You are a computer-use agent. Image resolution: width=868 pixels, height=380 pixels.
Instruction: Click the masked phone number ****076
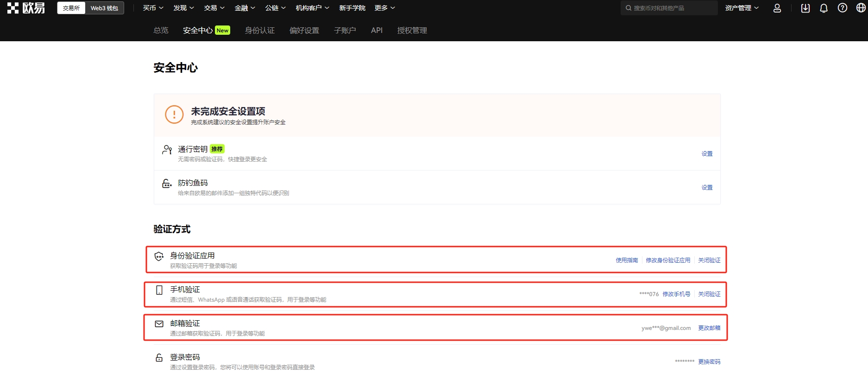point(649,294)
